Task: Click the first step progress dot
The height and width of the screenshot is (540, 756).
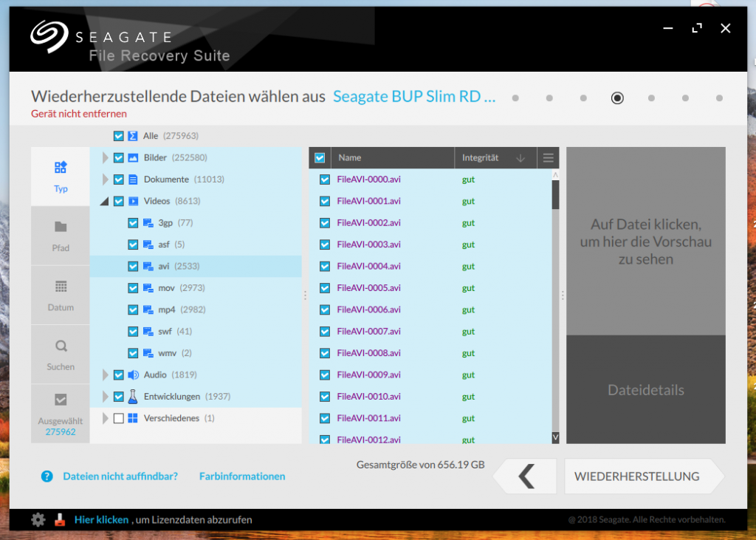Action: click(515, 98)
